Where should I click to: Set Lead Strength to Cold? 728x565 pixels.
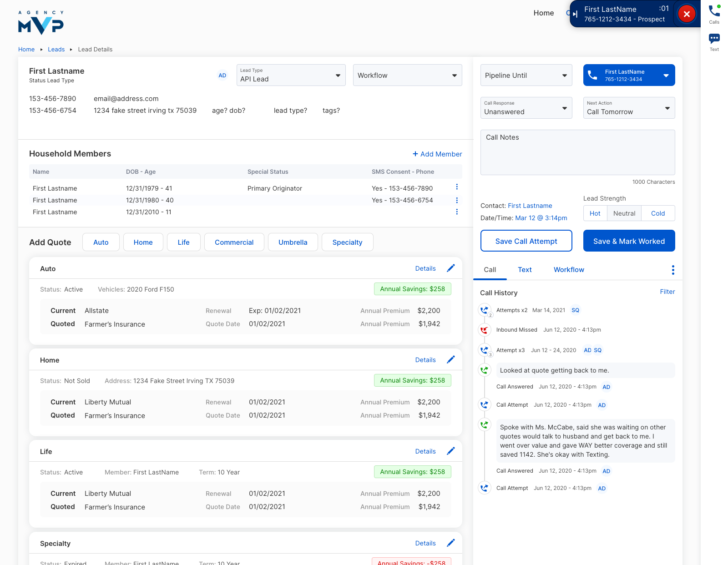[658, 213]
